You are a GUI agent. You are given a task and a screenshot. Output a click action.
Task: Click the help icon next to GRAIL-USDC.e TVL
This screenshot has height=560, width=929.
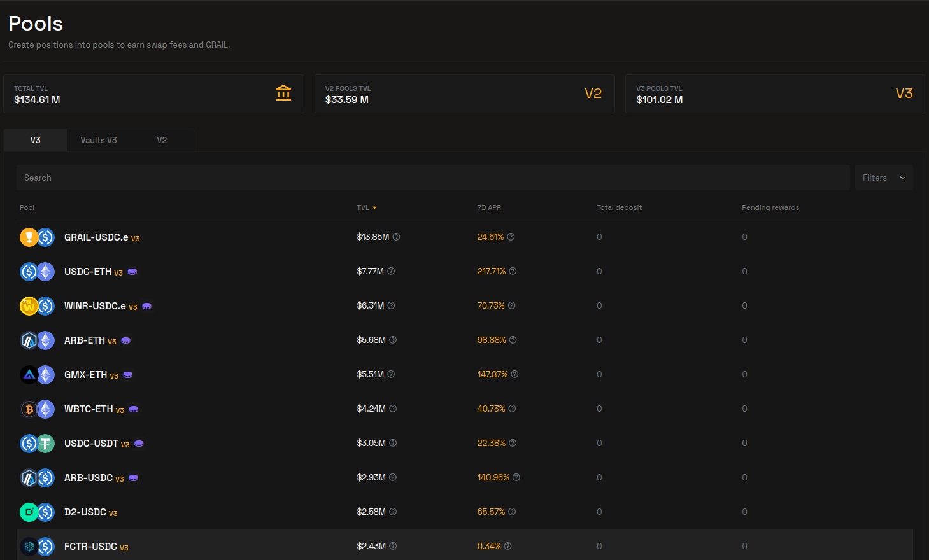tap(396, 236)
